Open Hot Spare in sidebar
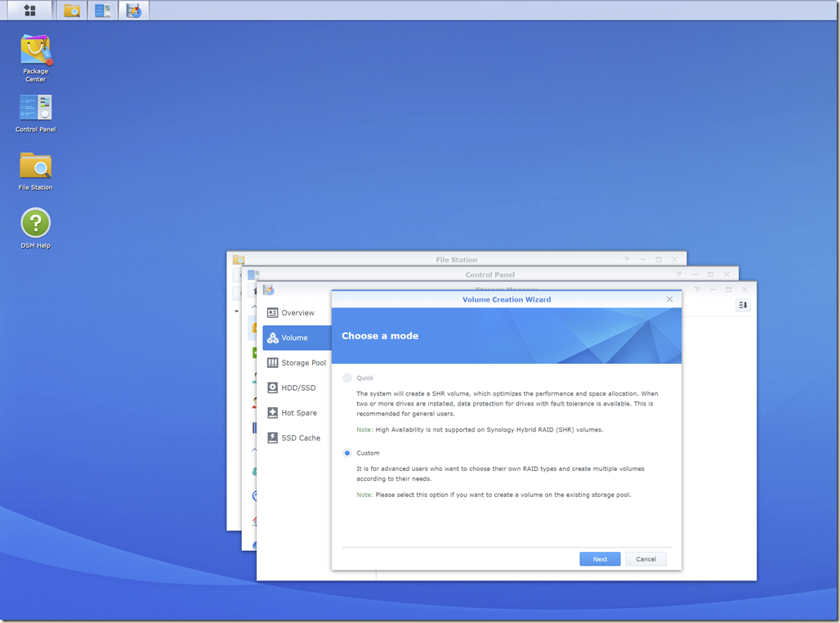Screen dimensions: 840x623 pos(297,413)
